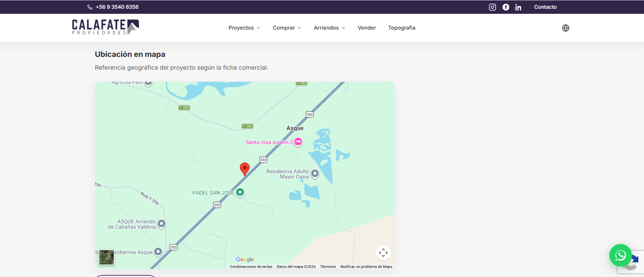This screenshot has height=277, width=644.
Task: Click Notificar un problema de Maps
Action: tap(366, 267)
